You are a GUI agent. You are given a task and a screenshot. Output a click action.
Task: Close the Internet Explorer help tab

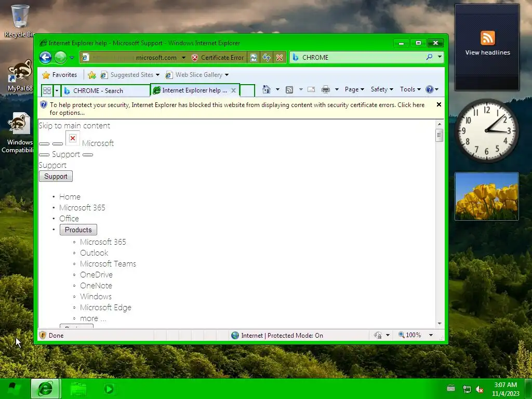(x=233, y=90)
